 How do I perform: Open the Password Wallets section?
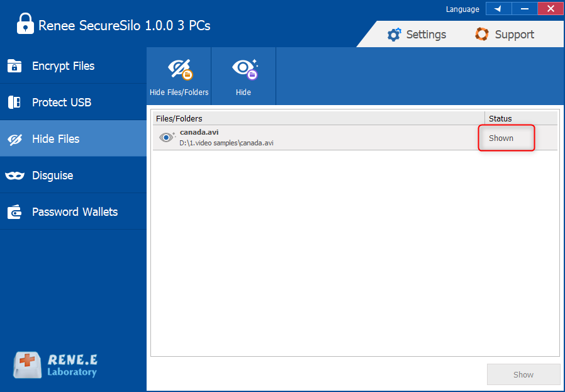click(73, 211)
